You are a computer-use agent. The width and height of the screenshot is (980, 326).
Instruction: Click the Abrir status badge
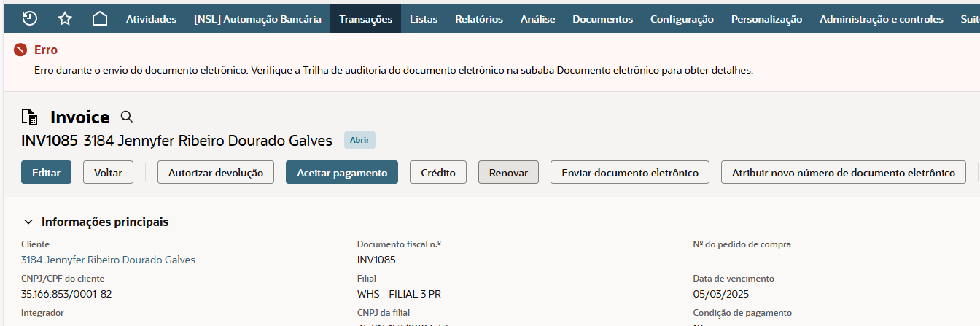(359, 140)
